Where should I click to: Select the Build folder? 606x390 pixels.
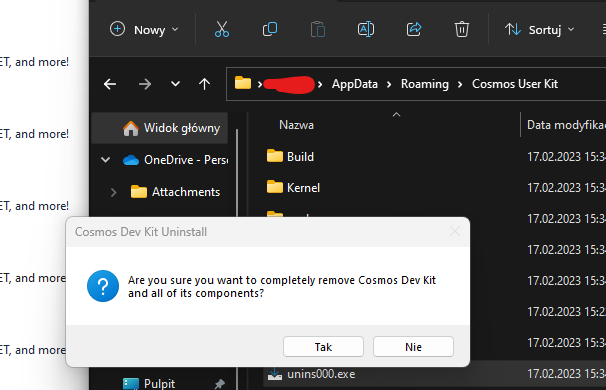tap(300, 157)
